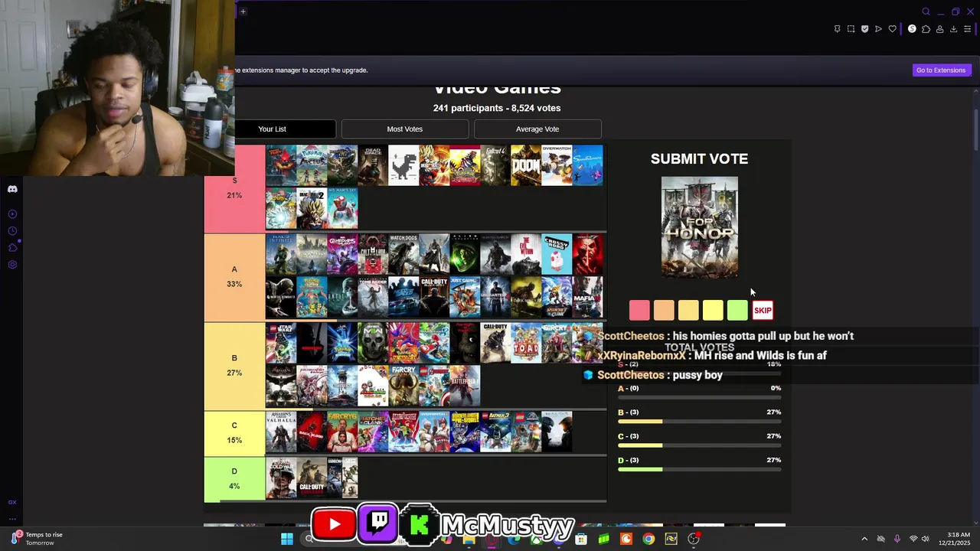Click the Go to Extensions button
Image resolution: width=980 pixels, height=551 pixels.
[x=941, y=70]
